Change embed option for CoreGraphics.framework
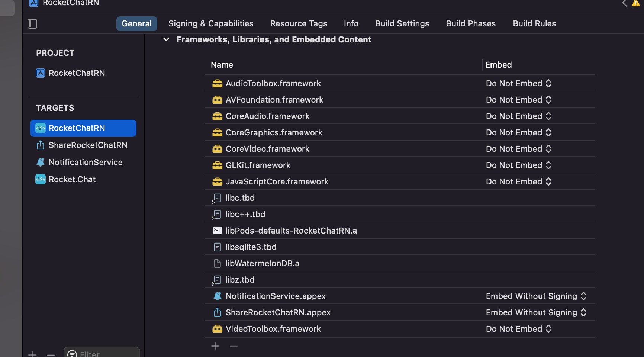 coord(519,132)
